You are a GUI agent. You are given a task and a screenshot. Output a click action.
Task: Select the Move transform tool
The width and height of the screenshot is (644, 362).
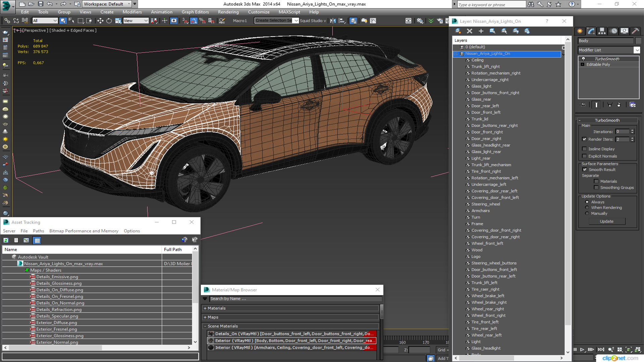click(100, 21)
